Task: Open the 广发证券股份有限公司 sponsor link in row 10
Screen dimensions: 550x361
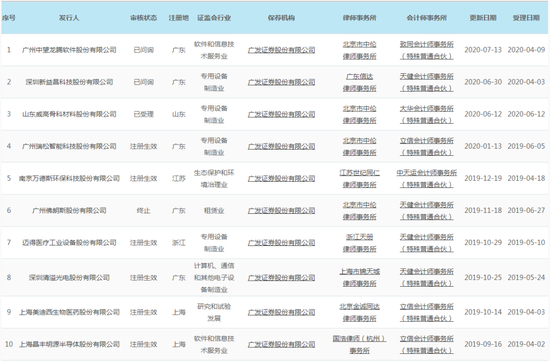Action: (x=281, y=345)
